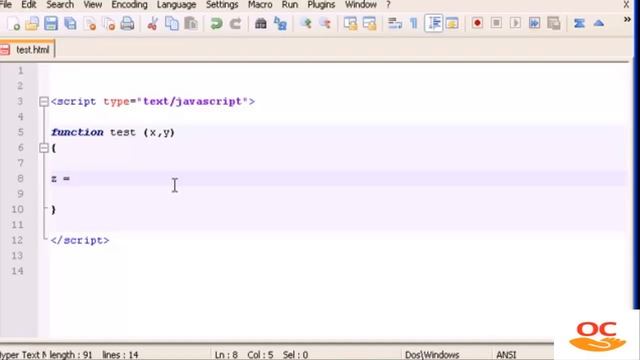640x360 pixels.
Task: Stop macro recording with the square icon
Action: click(x=496, y=23)
